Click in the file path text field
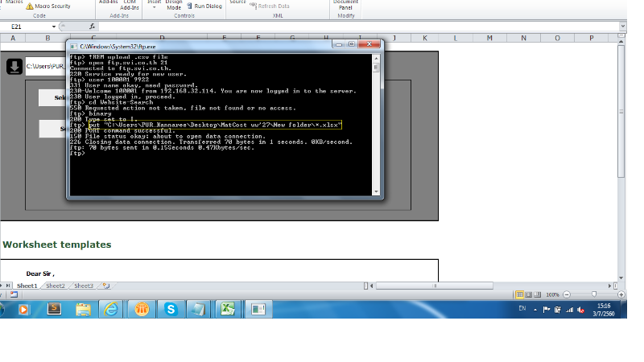This screenshot has width=644, height=362. click(44, 67)
